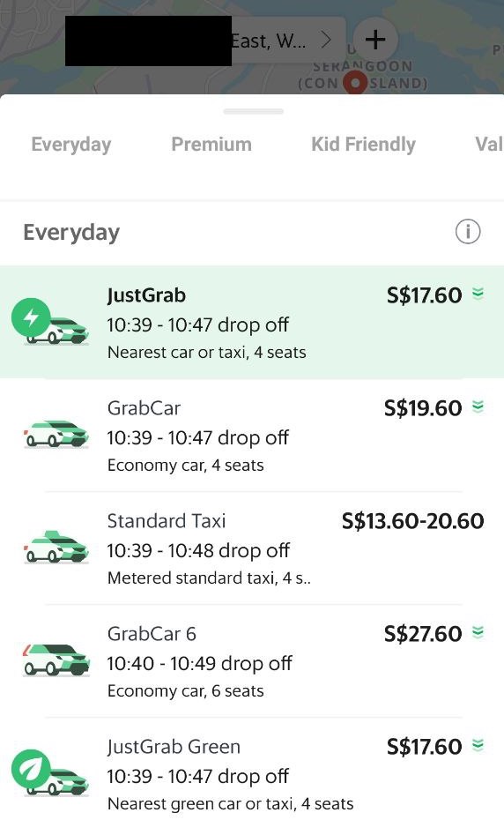Tap the JustGrab Green leaf car icon
This screenshot has height=835, width=504.
[x=50, y=772]
